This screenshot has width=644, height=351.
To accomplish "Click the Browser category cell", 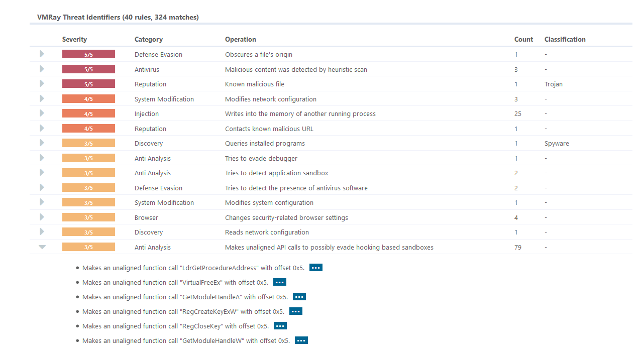I will (146, 217).
